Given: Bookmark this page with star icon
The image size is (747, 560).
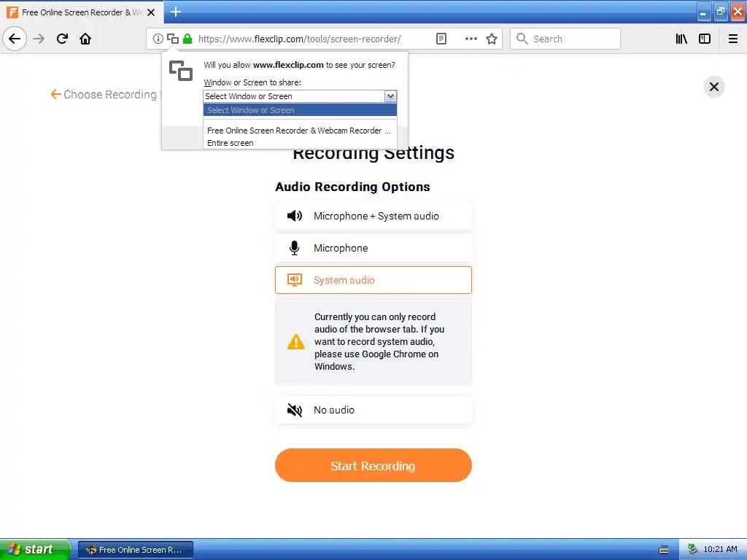Looking at the screenshot, I should coord(492,39).
